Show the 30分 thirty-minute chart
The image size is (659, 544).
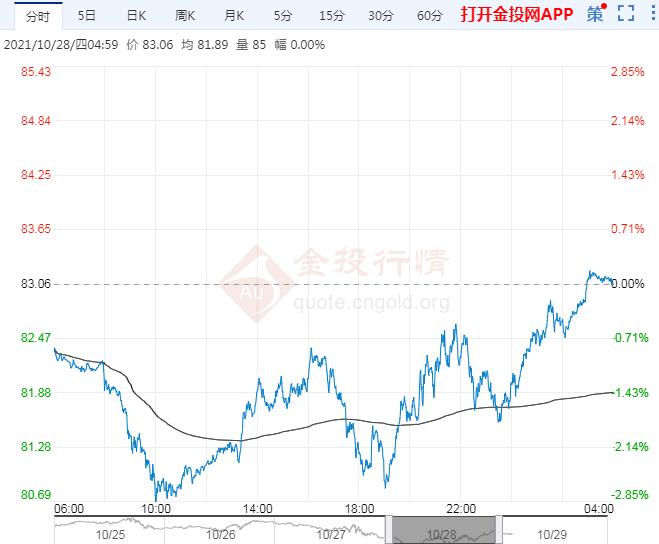379,15
